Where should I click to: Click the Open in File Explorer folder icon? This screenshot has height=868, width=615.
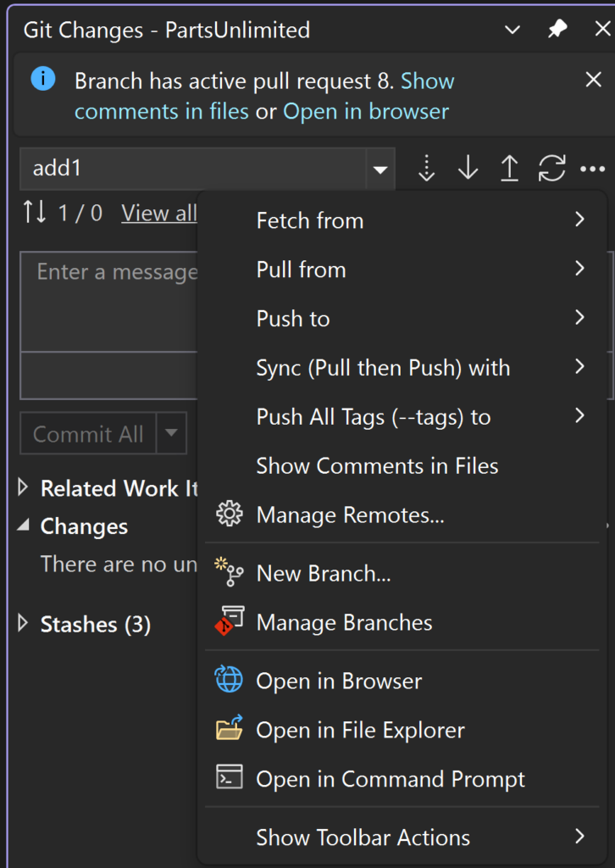click(228, 730)
